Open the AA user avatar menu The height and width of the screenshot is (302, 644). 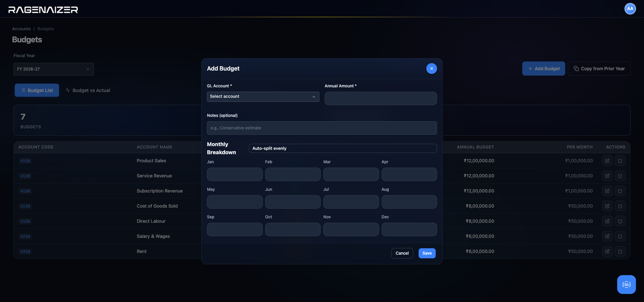pos(630,9)
